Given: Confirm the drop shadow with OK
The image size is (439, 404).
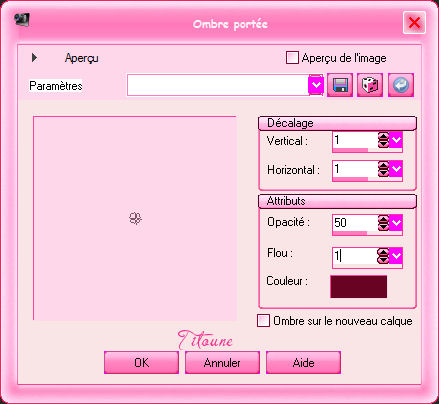Looking at the screenshot, I should (x=141, y=362).
